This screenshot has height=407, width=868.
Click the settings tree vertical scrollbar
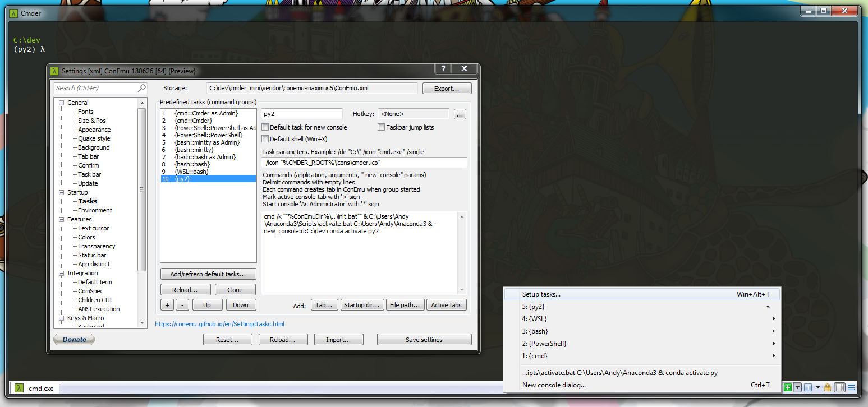tap(142, 212)
